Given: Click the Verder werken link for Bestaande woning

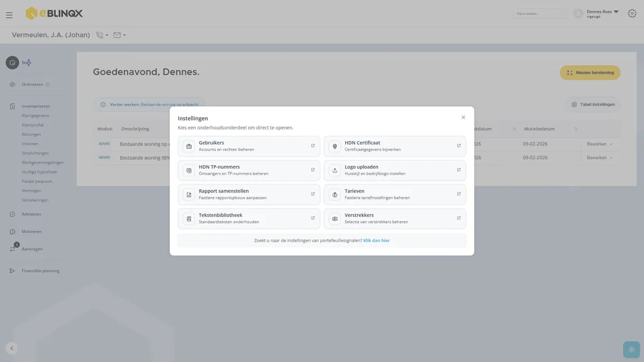Looking at the screenshot, I should [149, 105].
